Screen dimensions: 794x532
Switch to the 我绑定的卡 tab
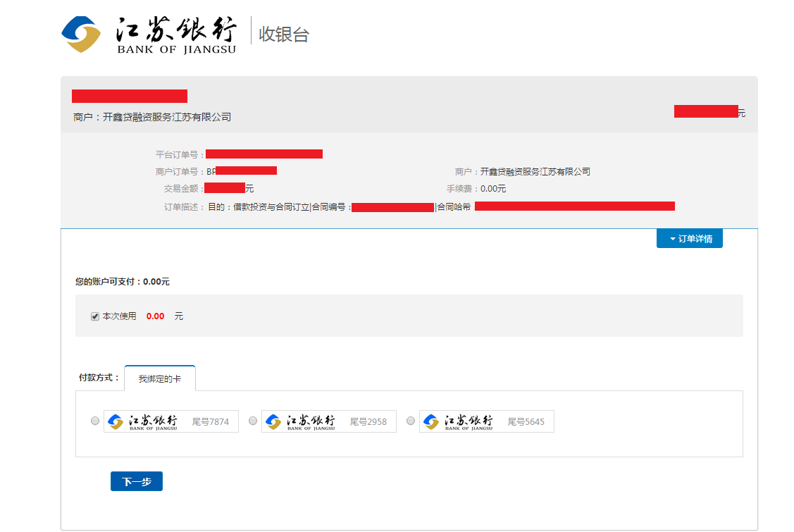point(159,378)
